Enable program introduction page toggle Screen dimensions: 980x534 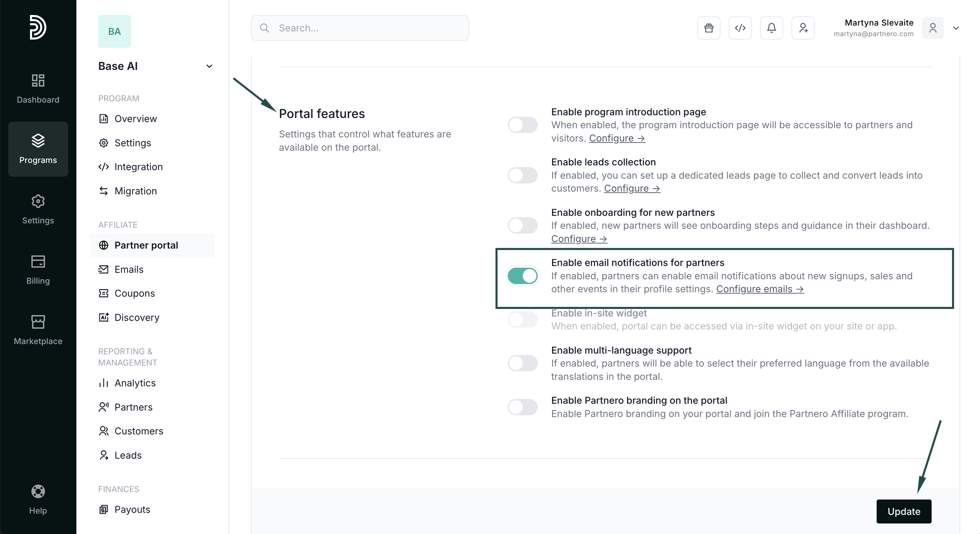pos(522,125)
